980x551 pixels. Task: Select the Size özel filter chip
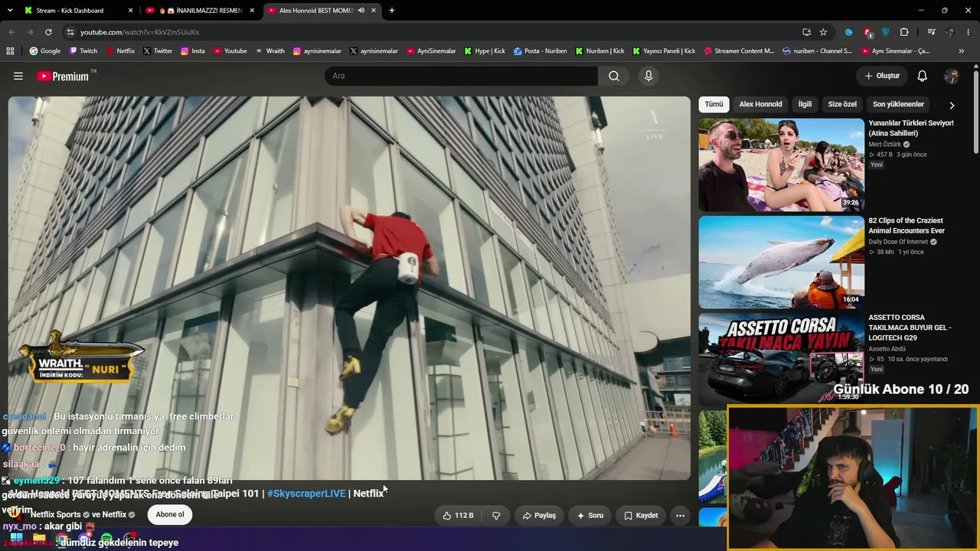842,104
